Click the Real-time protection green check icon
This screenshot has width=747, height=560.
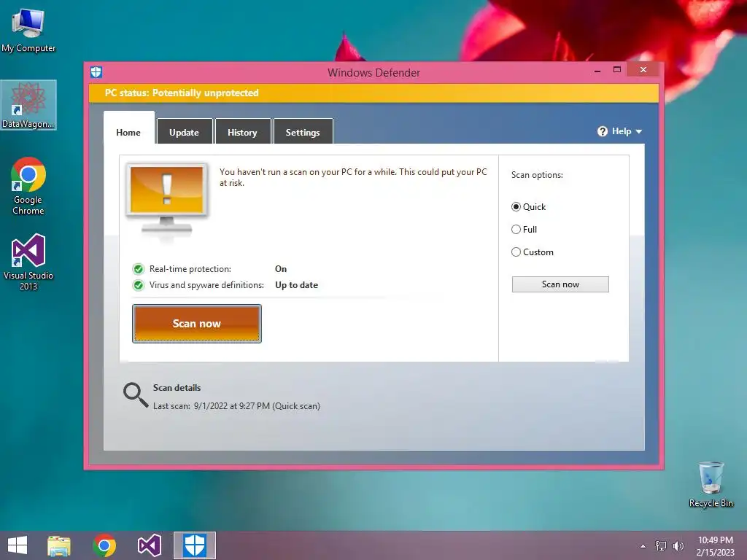point(138,270)
